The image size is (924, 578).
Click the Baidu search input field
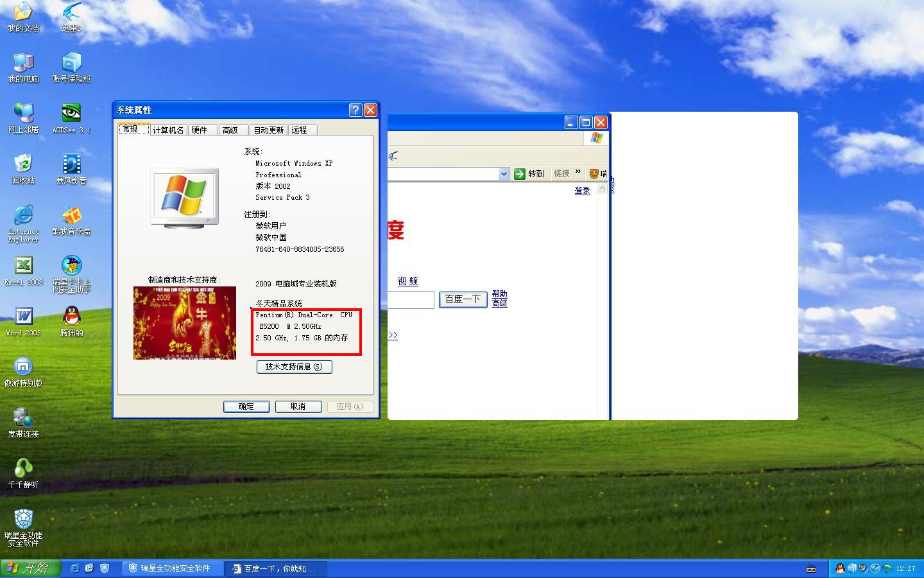(411, 299)
